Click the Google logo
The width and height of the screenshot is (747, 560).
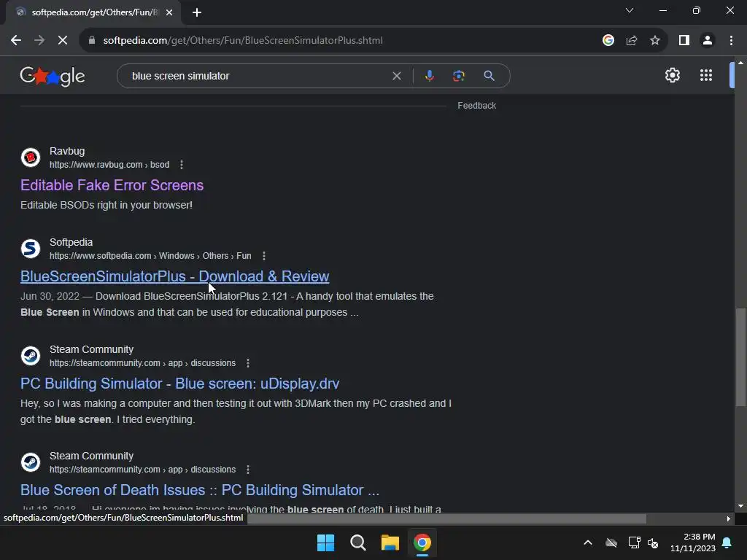pyautogui.click(x=53, y=76)
